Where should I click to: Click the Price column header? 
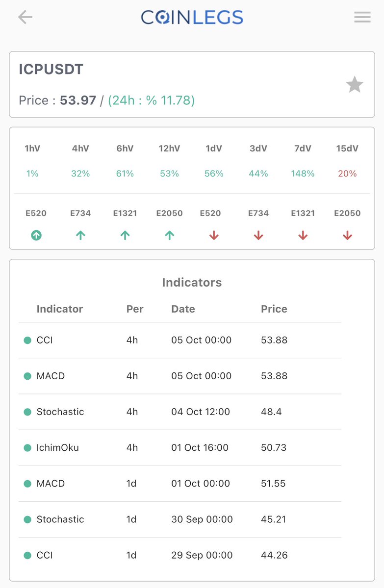coord(274,309)
